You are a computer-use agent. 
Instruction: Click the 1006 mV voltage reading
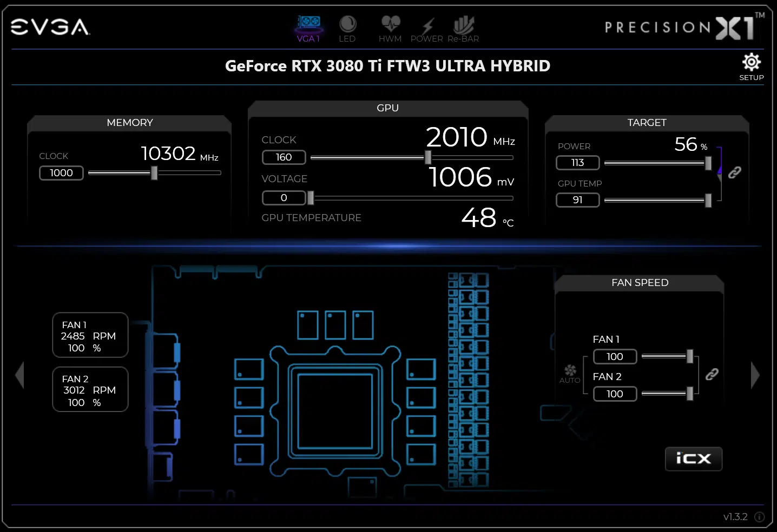pos(471,177)
